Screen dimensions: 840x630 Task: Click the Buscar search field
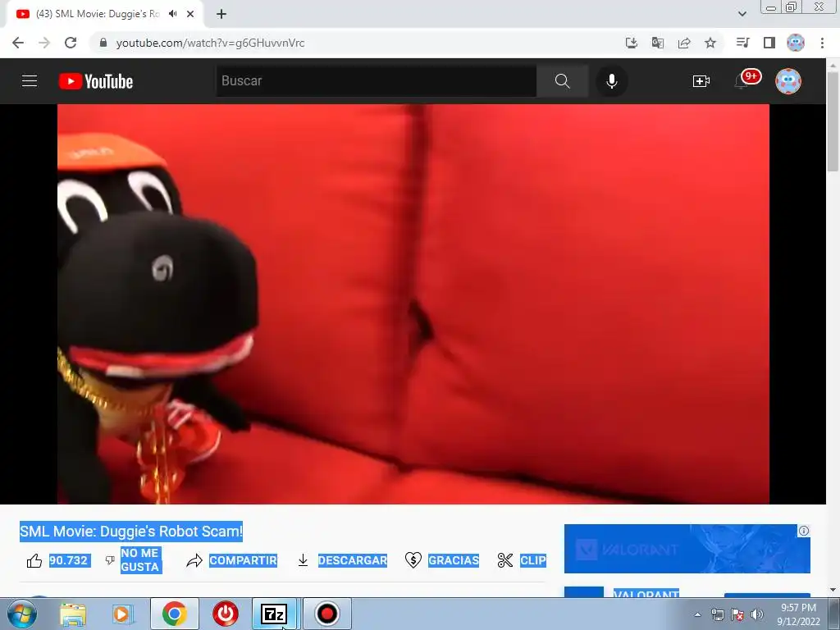point(376,81)
